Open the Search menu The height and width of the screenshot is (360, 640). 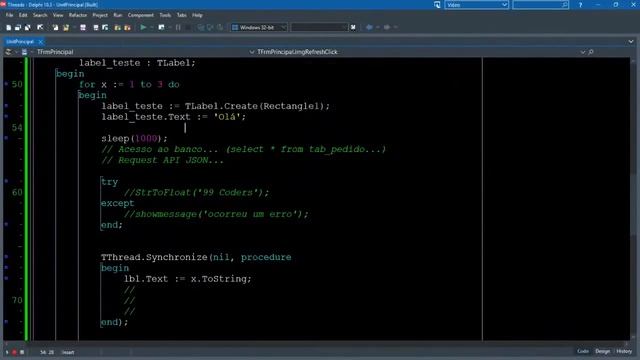40,15
